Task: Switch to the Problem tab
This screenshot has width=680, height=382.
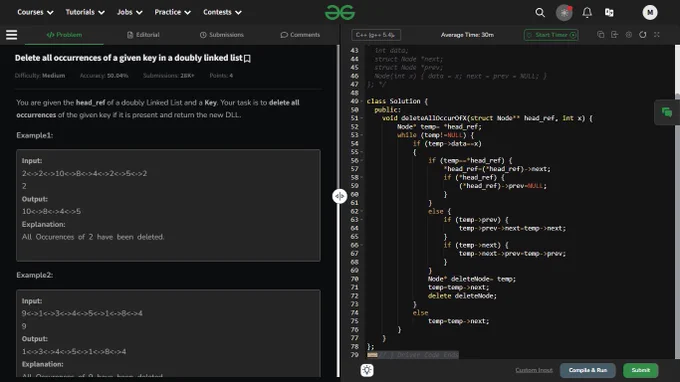Action: point(64,35)
